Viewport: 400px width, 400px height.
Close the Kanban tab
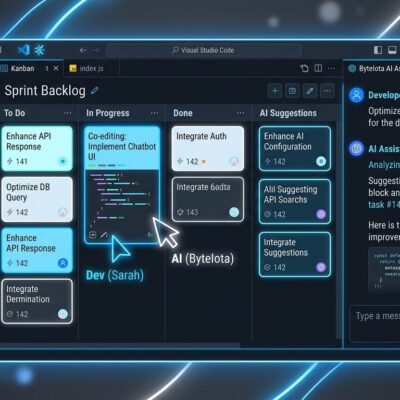pos(56,68)
